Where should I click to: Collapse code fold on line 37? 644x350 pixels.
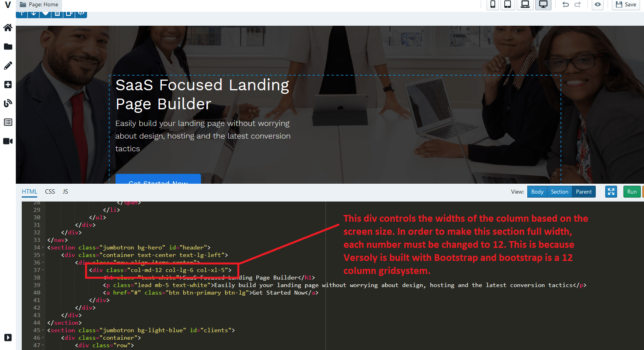tap(43, 270)
